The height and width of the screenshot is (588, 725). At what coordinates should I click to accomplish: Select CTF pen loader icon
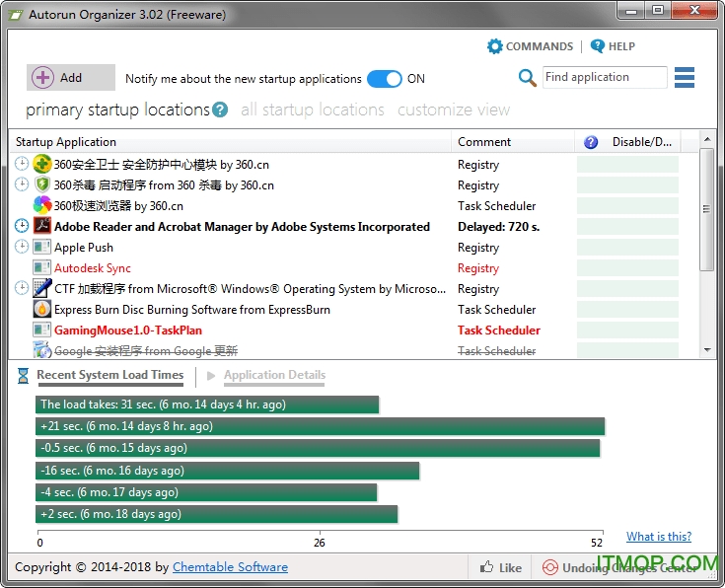coord(42,288)
